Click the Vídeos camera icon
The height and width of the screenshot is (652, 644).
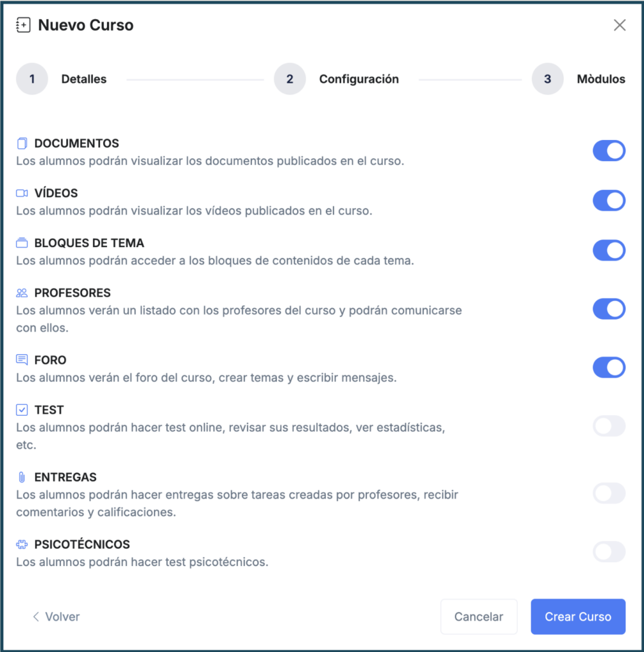click(22, 193)
